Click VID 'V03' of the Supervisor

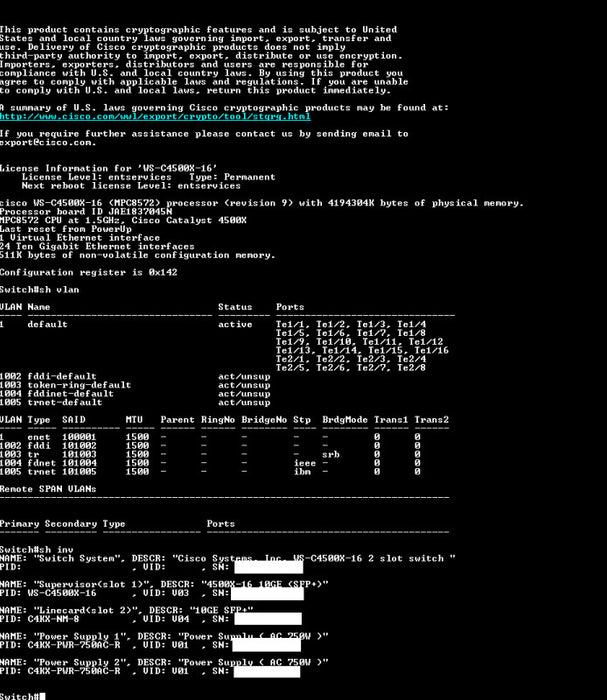pyautogui.click(x=180, y=593)
